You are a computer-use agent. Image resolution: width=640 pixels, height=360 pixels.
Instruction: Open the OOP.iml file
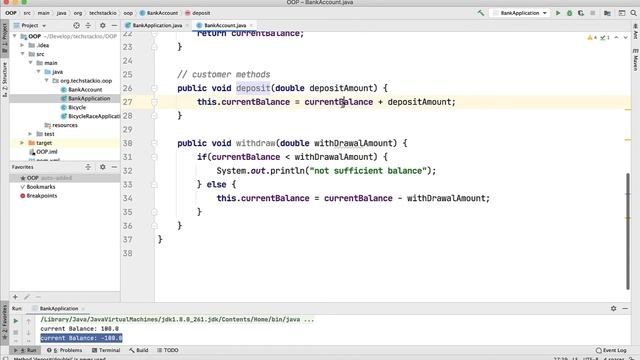[x=43, y=152]
